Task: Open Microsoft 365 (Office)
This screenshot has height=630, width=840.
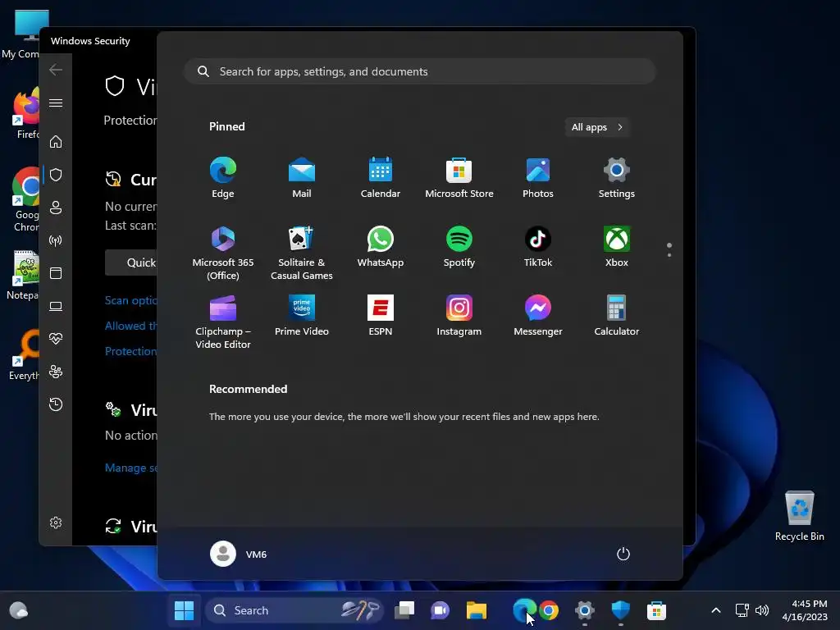Action: [x=223, y=253]
